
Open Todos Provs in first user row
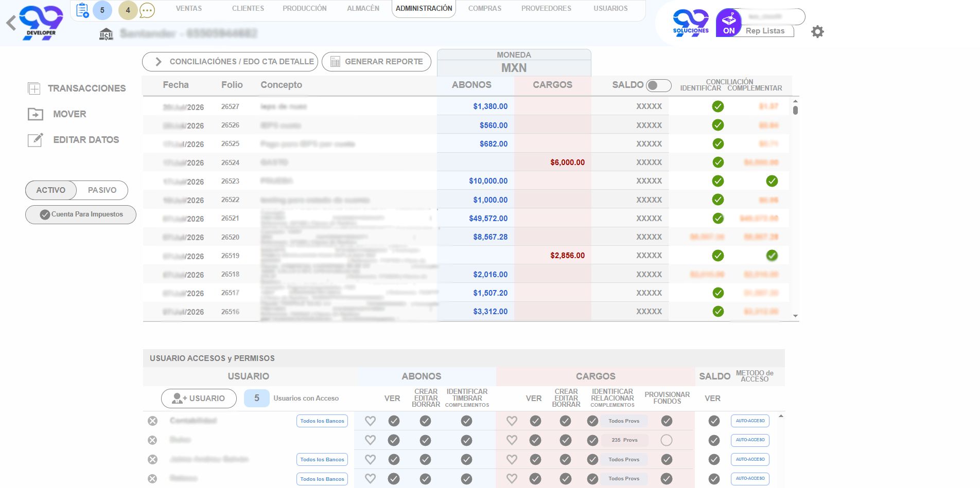tap(624, 421)
